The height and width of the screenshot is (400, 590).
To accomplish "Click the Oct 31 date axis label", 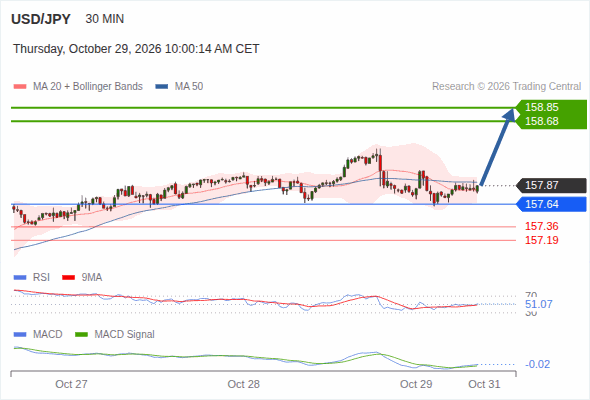I will [484, 384].
